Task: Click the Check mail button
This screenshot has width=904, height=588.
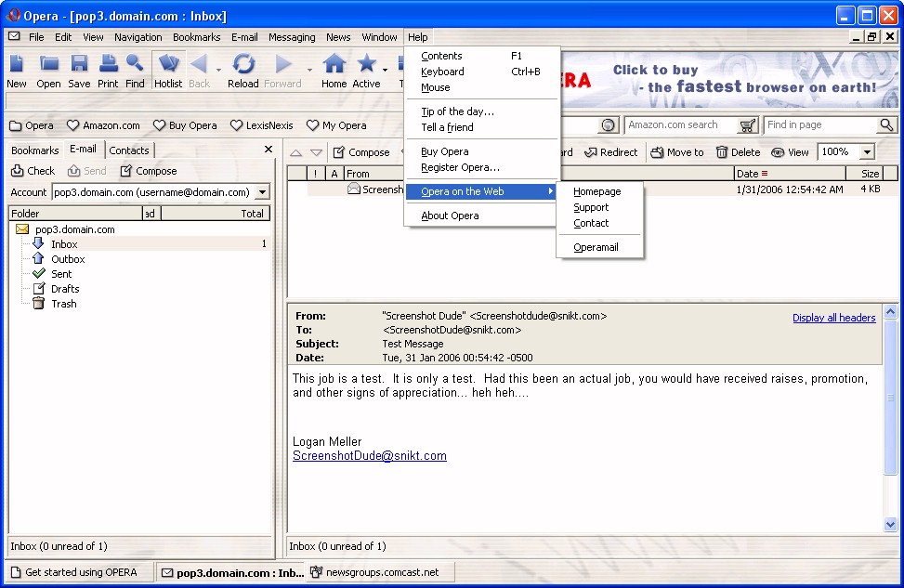Action: pos(33,171)
